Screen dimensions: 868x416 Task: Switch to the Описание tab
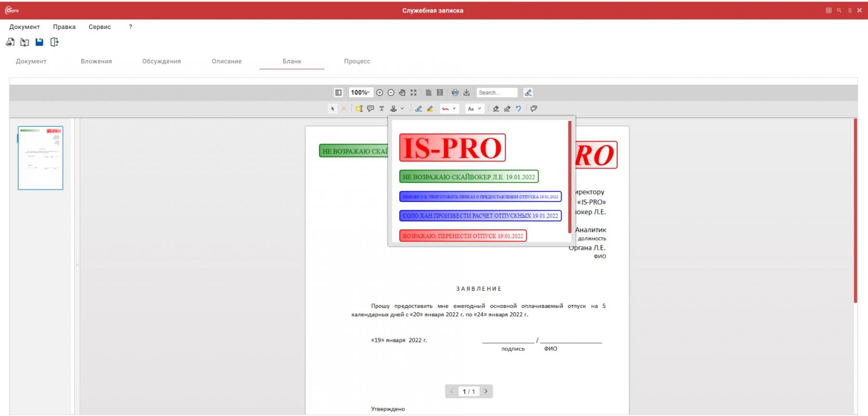pos(227,61)
